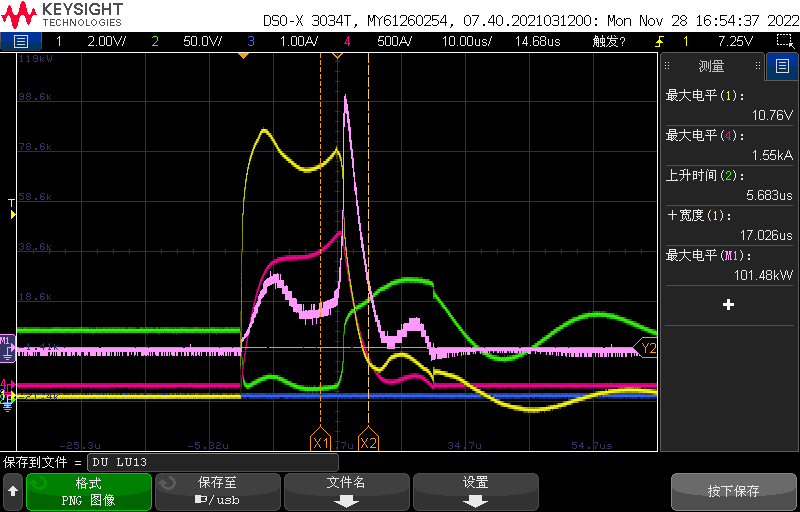The height and width of the screenshot is (512, 800).
Task: Click the sidebar list icon beside 测量
Action: coord(782,66)
